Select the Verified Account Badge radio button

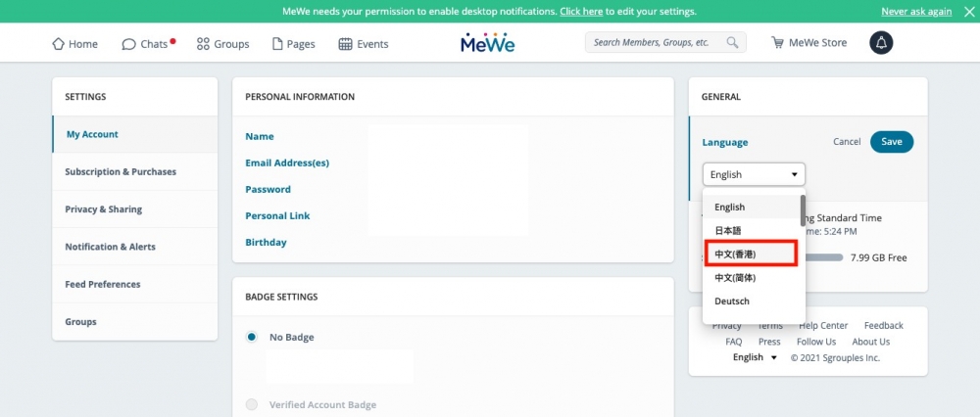click(x=252, y=404)
